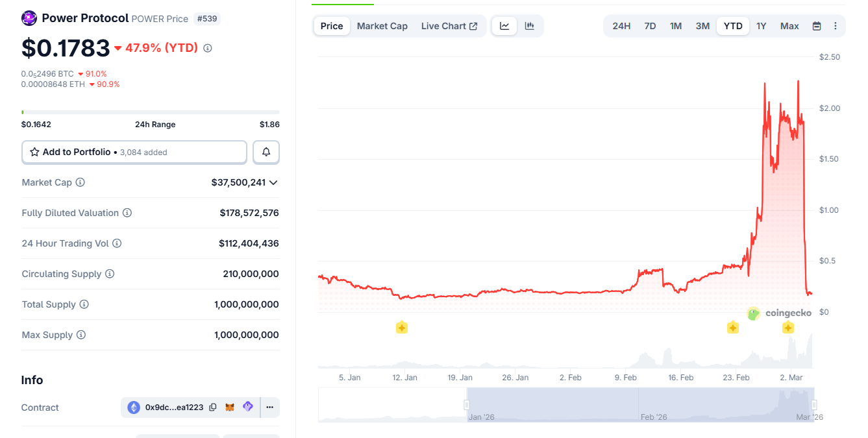Screen dimensions: 868x438
Task: Open Circulating Supply info icon
Action: 110,274
